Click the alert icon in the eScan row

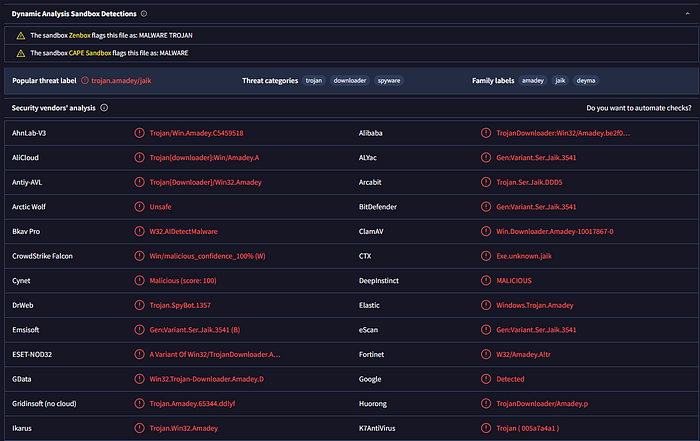(x=486, y=330)
